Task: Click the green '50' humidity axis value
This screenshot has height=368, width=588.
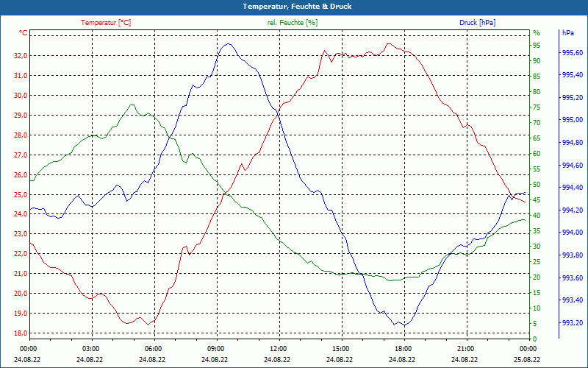Action: pyautogui.click(x=537, y=185)
